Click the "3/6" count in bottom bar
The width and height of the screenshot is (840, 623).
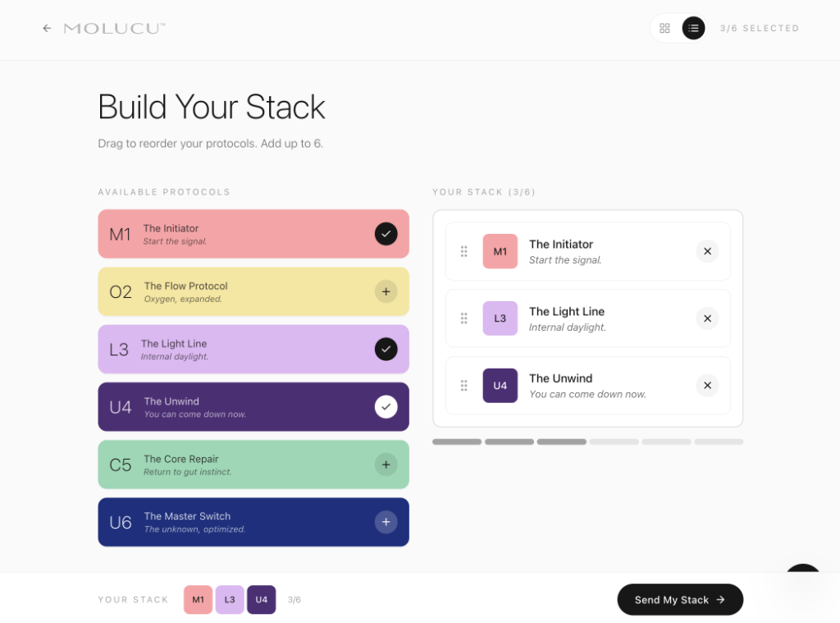294,600
